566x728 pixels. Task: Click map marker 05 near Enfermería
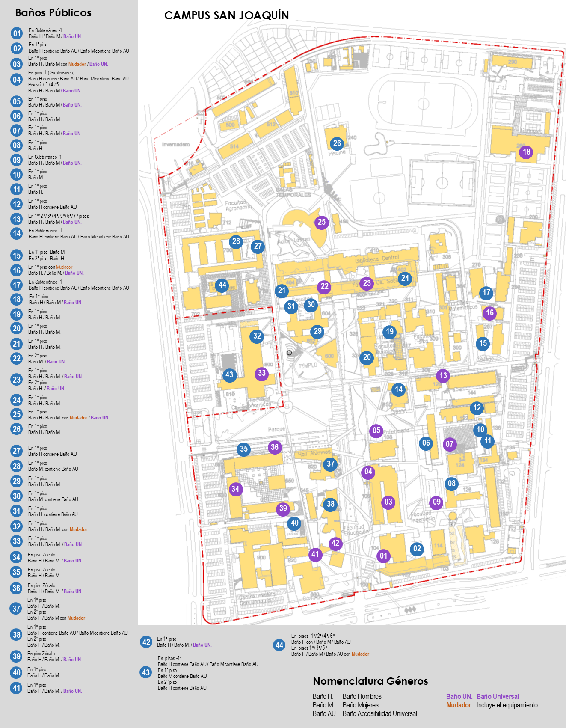point(376,431)
